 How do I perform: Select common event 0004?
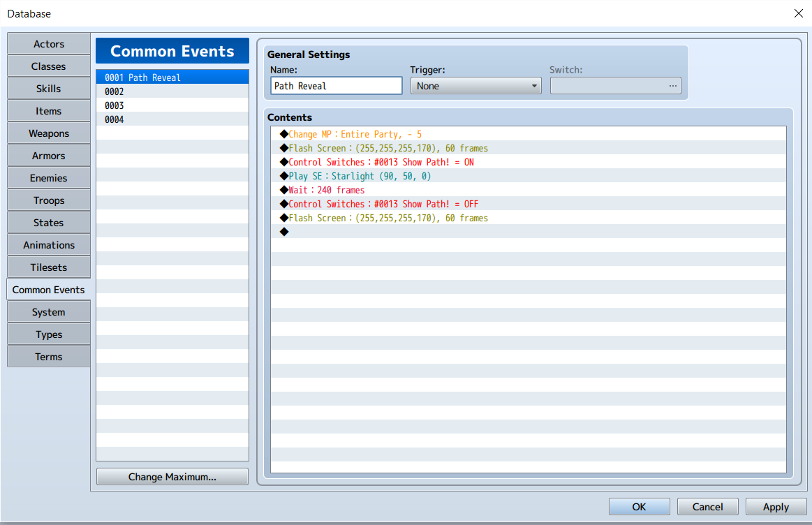coord(172,119)
